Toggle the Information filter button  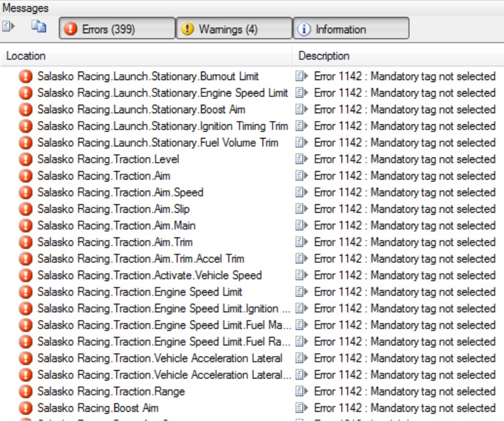351,29
